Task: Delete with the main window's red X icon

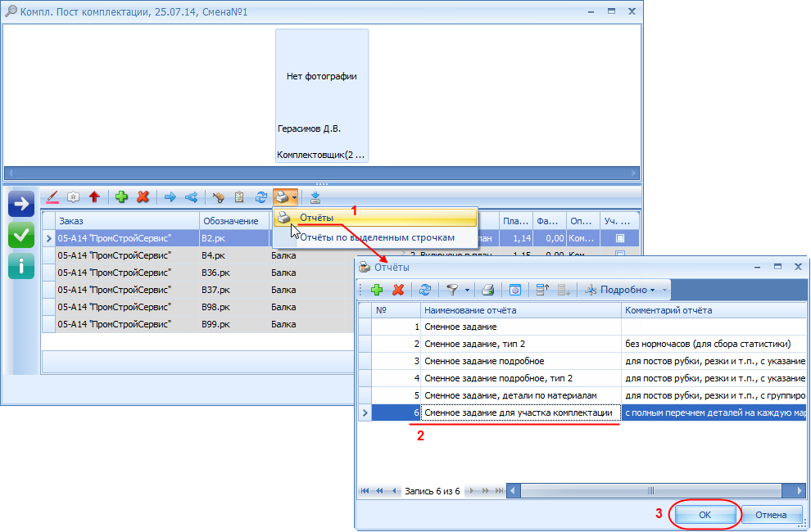Action: [143, 196]
